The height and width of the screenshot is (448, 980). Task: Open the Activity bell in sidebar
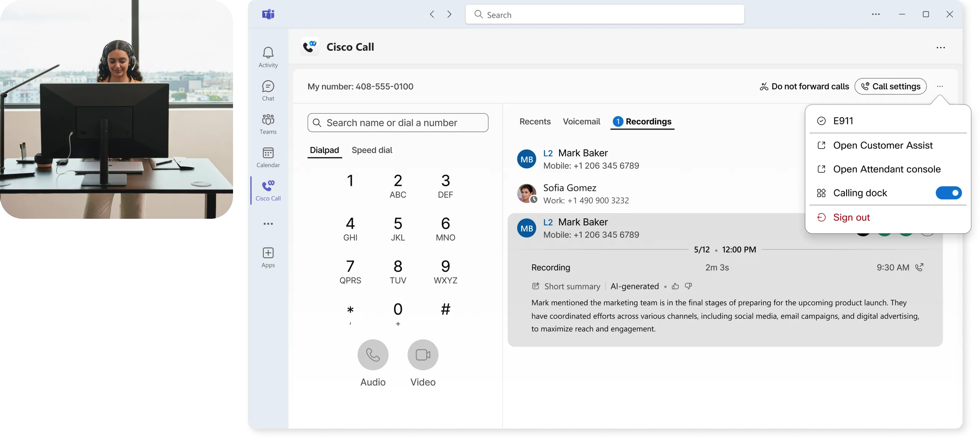[268, 57]
